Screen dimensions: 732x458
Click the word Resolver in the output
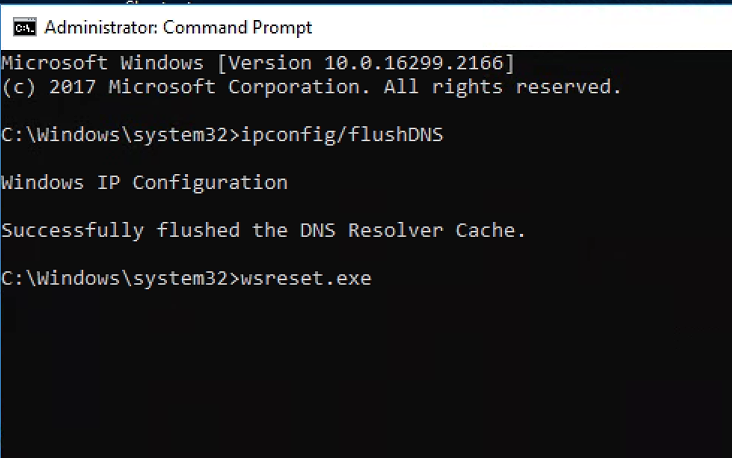396,230
